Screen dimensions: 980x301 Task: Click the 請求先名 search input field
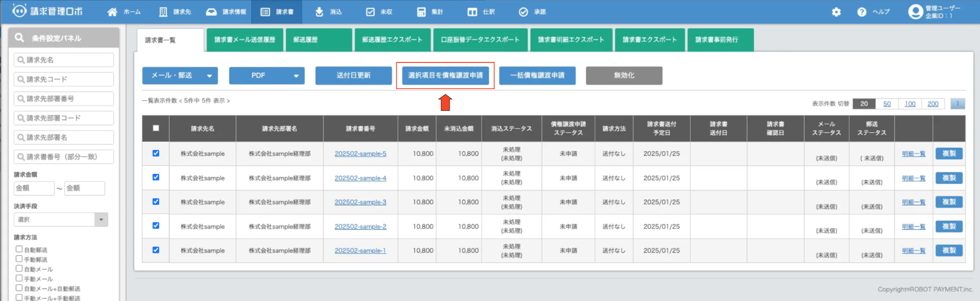(64, 60)
